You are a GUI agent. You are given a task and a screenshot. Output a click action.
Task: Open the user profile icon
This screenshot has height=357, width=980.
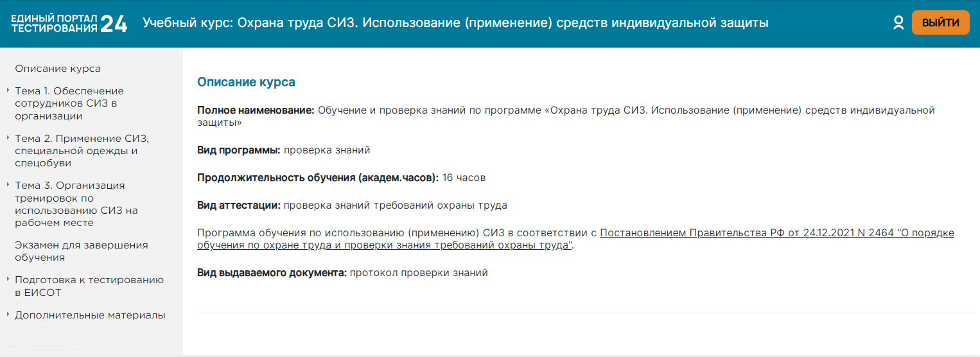(x=898, y=23)
